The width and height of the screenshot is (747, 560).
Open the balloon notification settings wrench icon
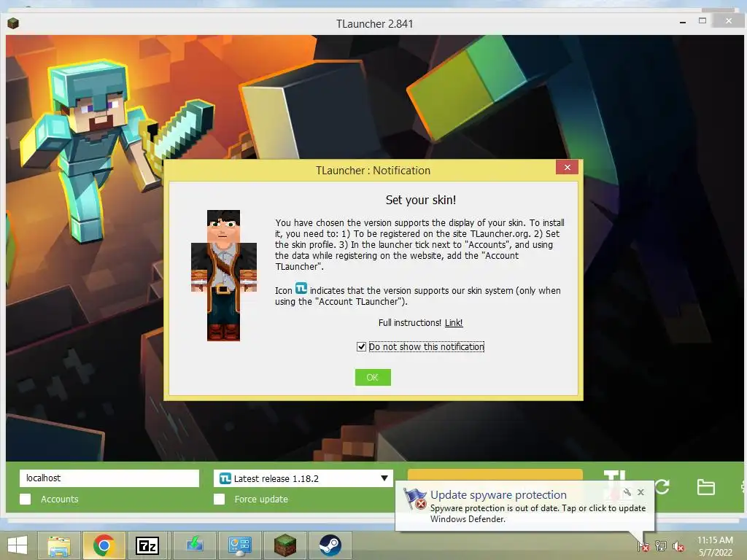pos(627,492)
